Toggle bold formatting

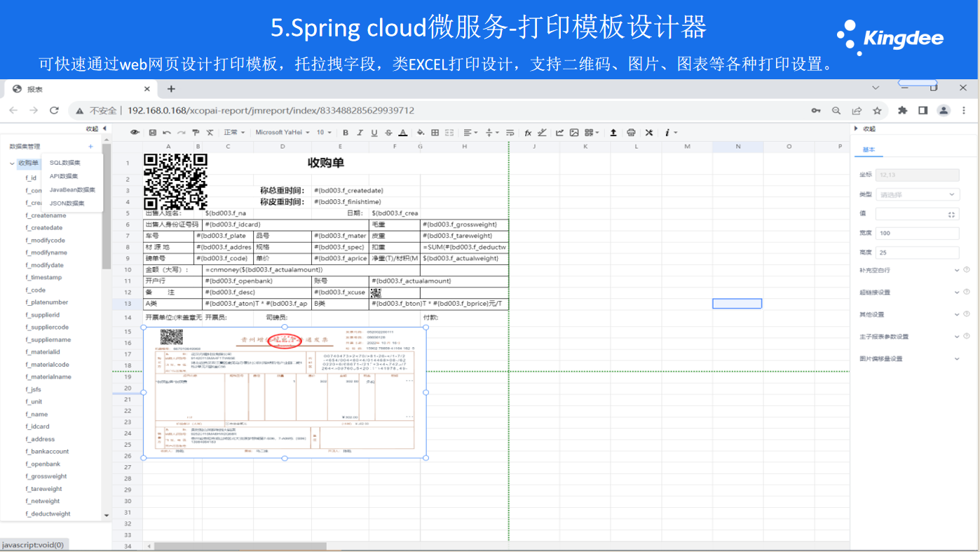(346, 133)
